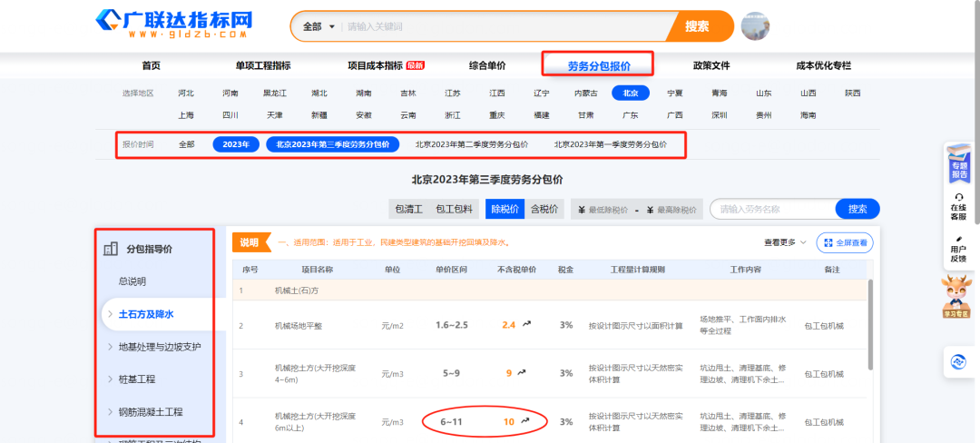Click row 机械场地平整
The image size is (980, 443).
549,326
